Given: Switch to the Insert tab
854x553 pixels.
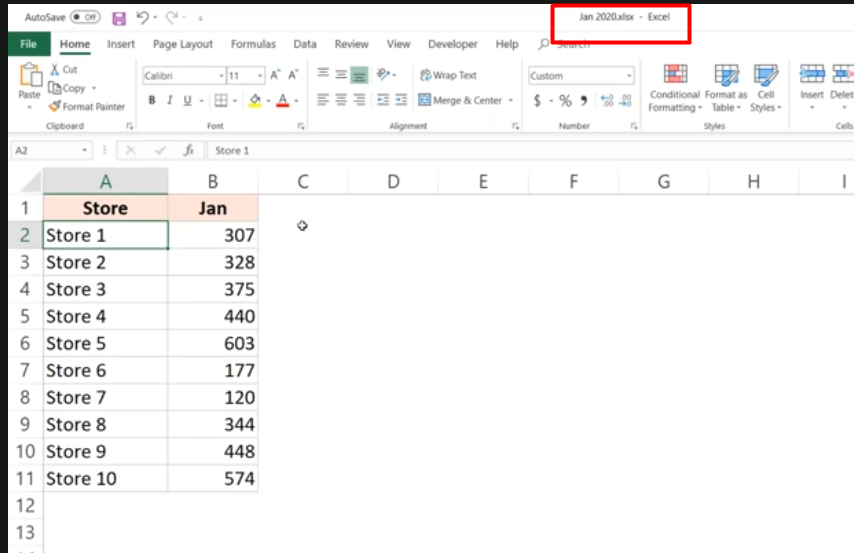Looking at the screenshot, I should coord(121,44).
